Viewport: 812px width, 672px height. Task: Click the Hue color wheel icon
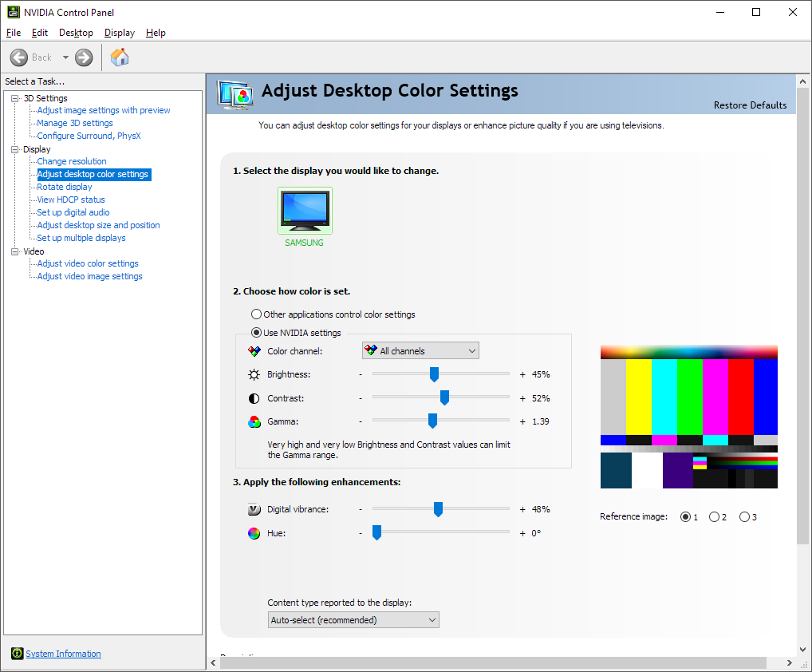click(x=254, y=533)
